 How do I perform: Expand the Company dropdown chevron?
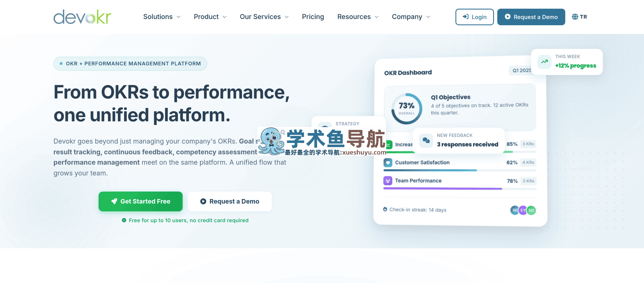[x=428, y=17]
